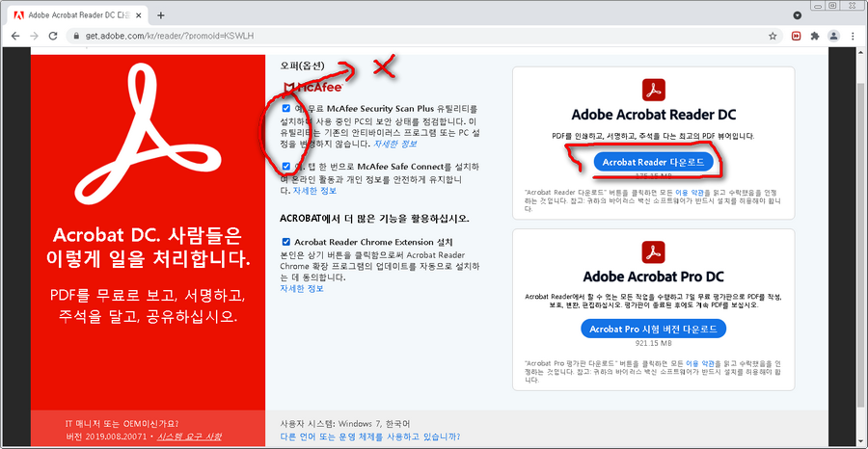
Task: Click the Acrobat Reader DC card icon
Action: 653,90
